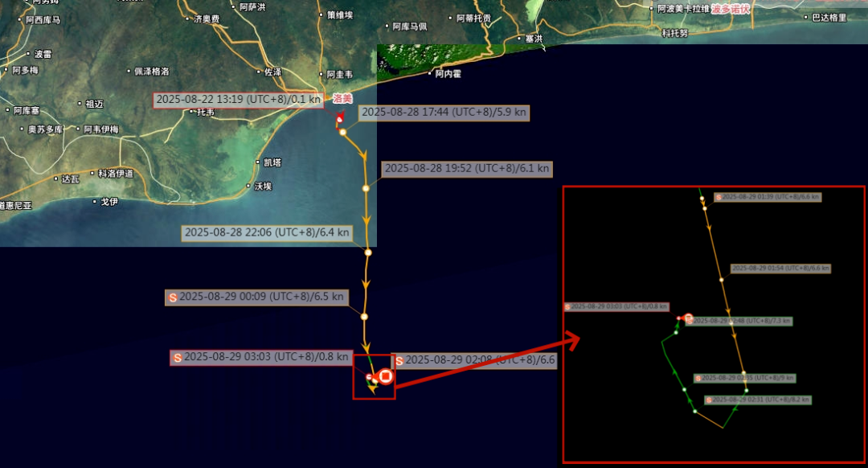Screen dimensions: 868x468
Task: Click inset label 2025-08-29 02:48 /7.3 kn
Action: coord(739,321)
